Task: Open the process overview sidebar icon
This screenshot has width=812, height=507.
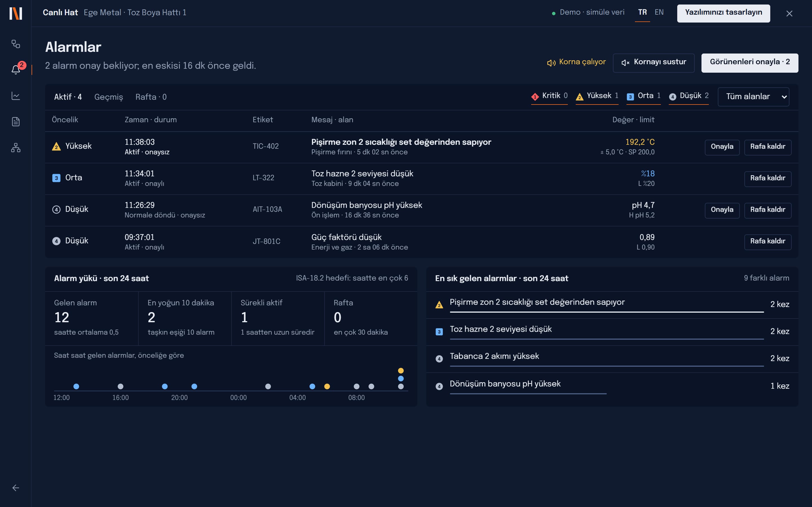Action: tap(16, 44)
